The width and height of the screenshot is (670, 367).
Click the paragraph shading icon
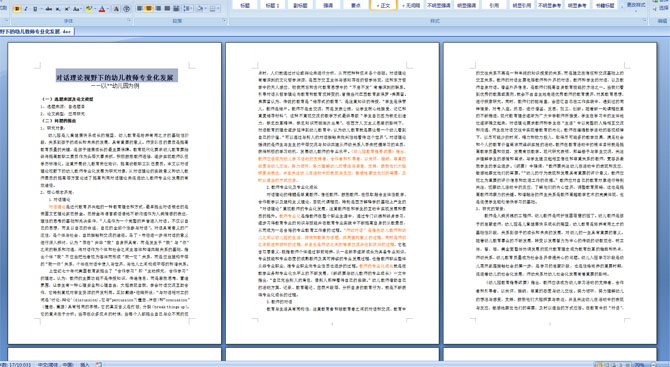click(200, 9)
